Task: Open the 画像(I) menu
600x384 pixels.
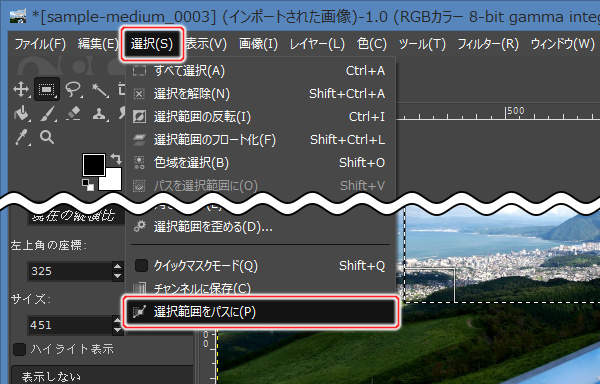Action: coord(258,44)
